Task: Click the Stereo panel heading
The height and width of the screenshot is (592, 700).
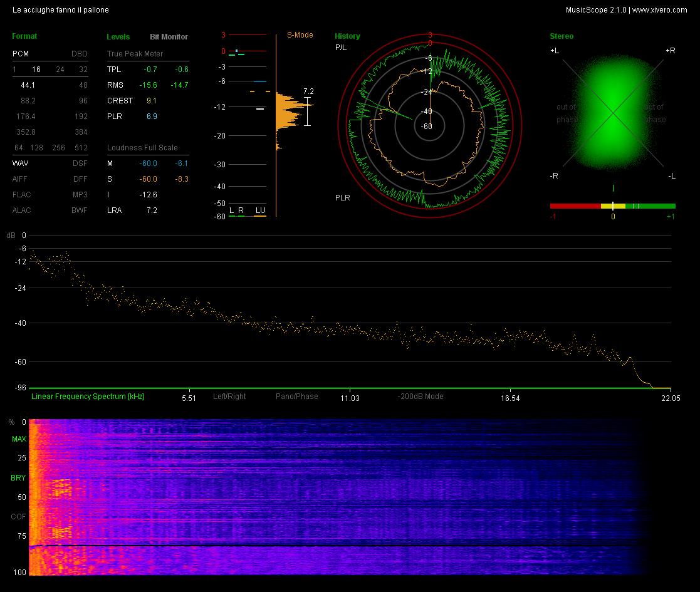Action: pos(562,36)
